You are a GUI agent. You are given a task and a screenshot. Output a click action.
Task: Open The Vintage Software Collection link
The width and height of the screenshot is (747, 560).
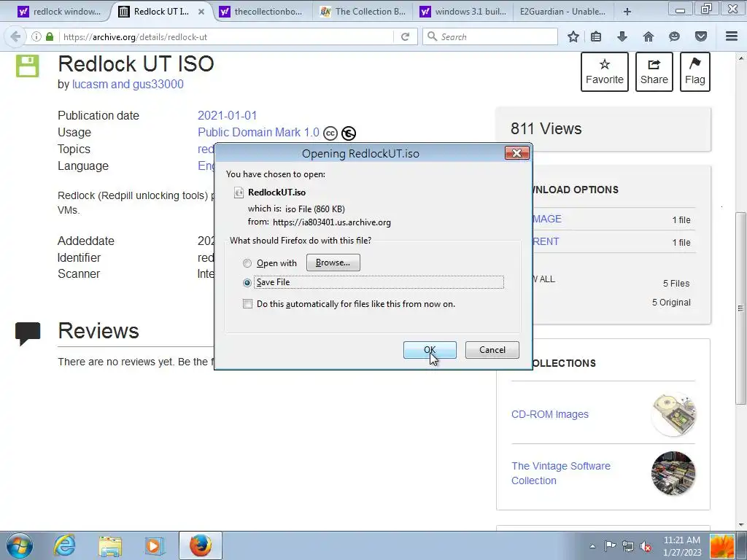[561, 473]
